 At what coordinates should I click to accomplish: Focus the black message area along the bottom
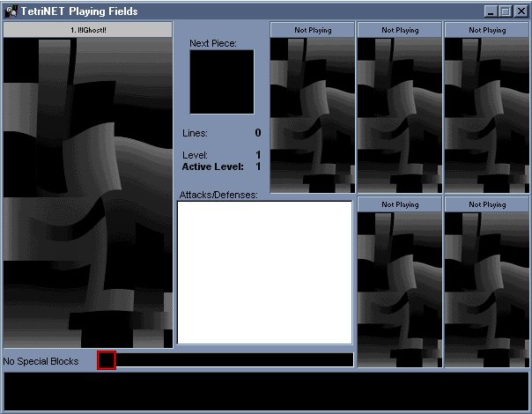click(x=266, y=391)
